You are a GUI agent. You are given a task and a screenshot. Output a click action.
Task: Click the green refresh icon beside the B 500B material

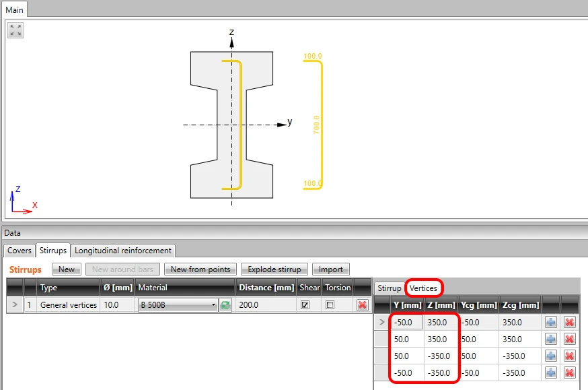click(x=225, y=305)
